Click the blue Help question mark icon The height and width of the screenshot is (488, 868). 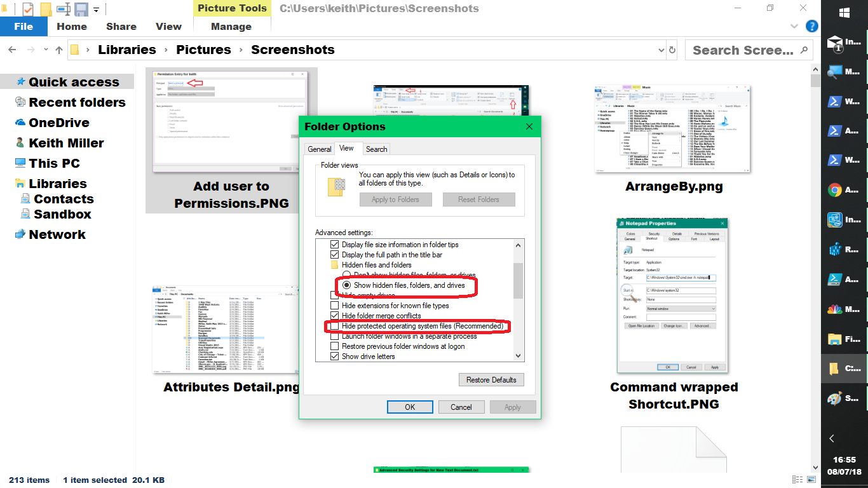[x=811, y=26]
